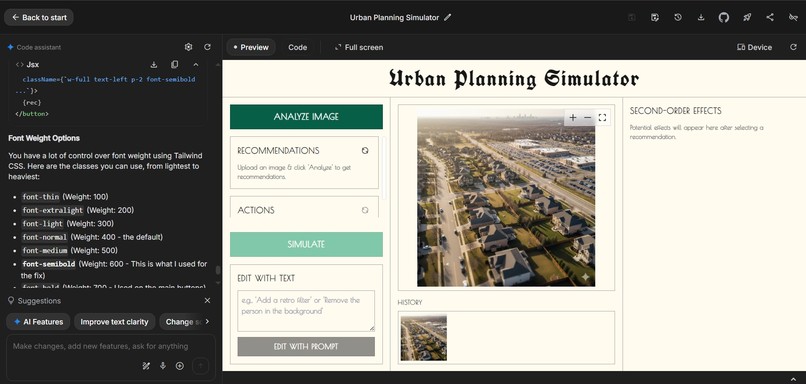Click the Back to start button
The height and width of the screenshot is (384, 806).
pos(39,17)
